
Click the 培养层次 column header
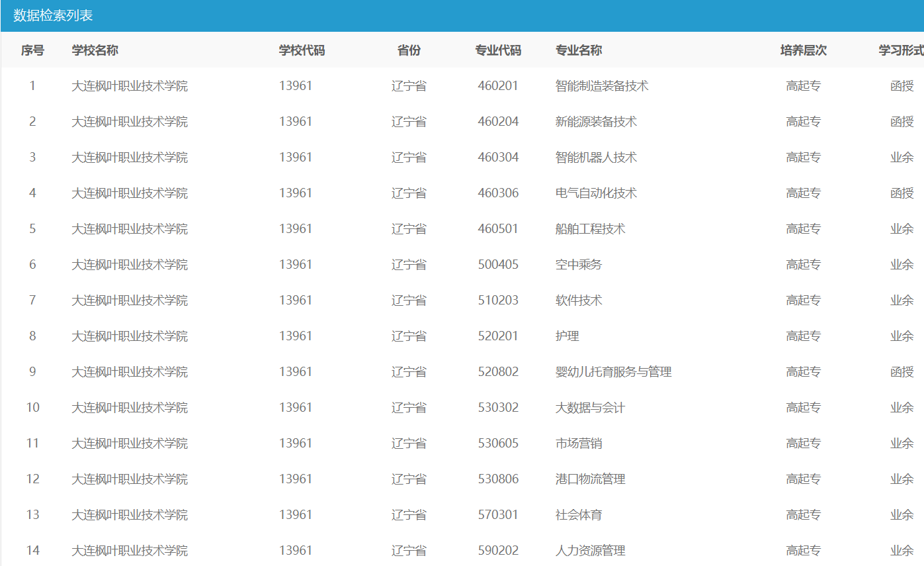point(803,50)
